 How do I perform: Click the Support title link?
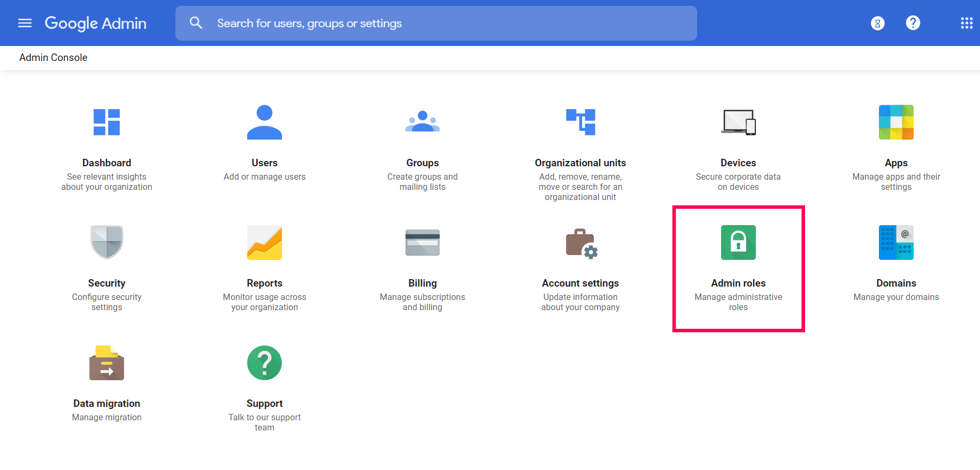pos(265,404)
